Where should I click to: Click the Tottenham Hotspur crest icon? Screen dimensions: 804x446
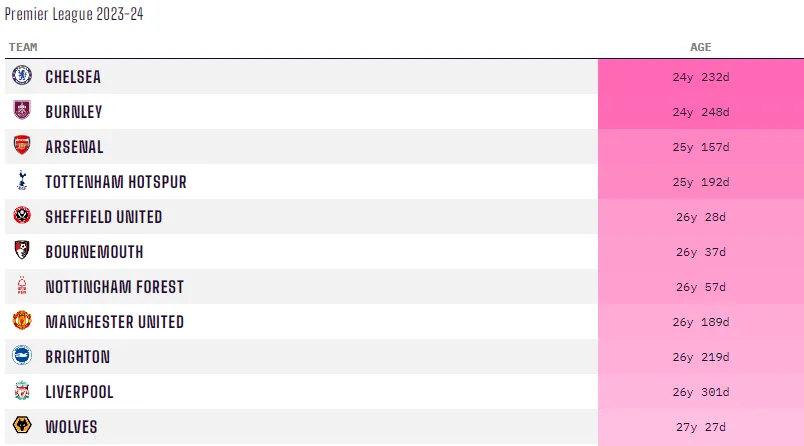pos(22,181)
